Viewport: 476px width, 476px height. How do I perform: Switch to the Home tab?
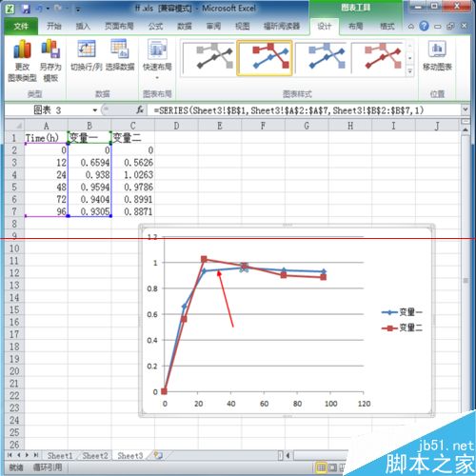tap(53, 26)
